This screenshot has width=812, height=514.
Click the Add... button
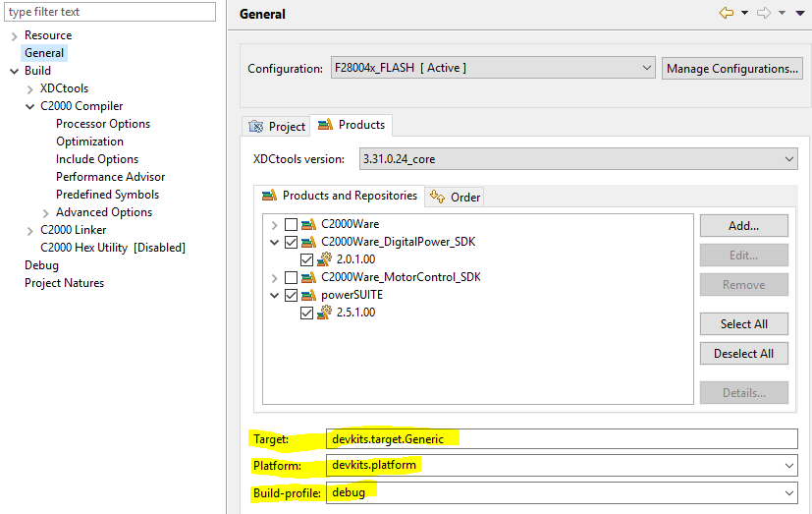pos(744,226)
